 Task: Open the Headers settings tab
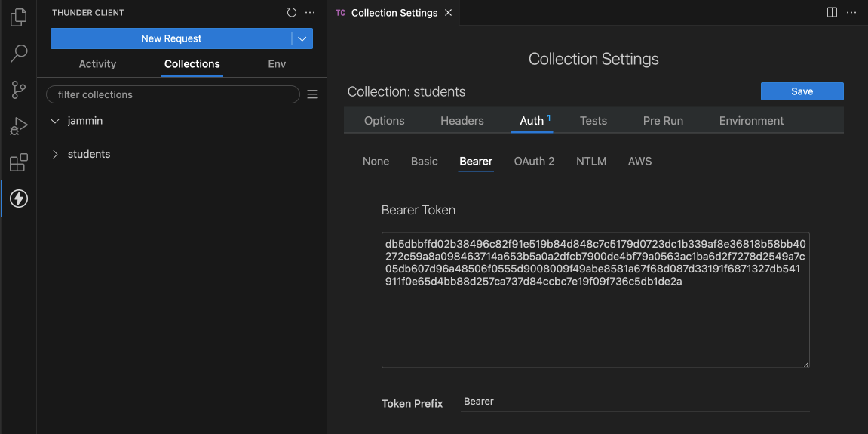click(x=462, y=120)
